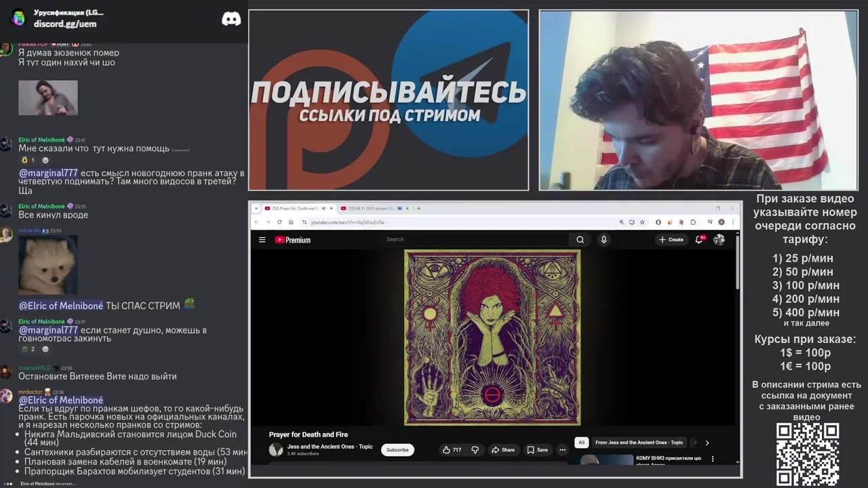Open the КОМУ ВНИЗ video thumbnail

(x=606, y=459)
